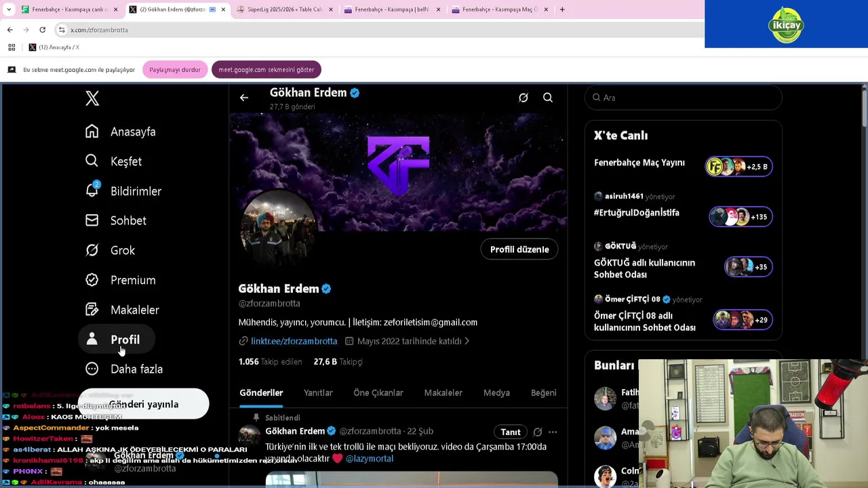Open (12) Anasayfa / X bookmark
The image size is (868, 488).
point(54,47)
